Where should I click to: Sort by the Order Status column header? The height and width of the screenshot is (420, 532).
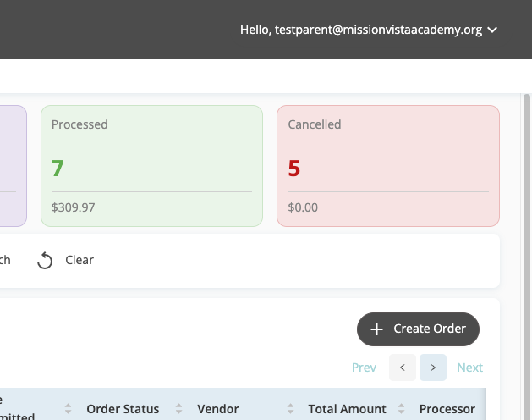click(x=123, y=409)
